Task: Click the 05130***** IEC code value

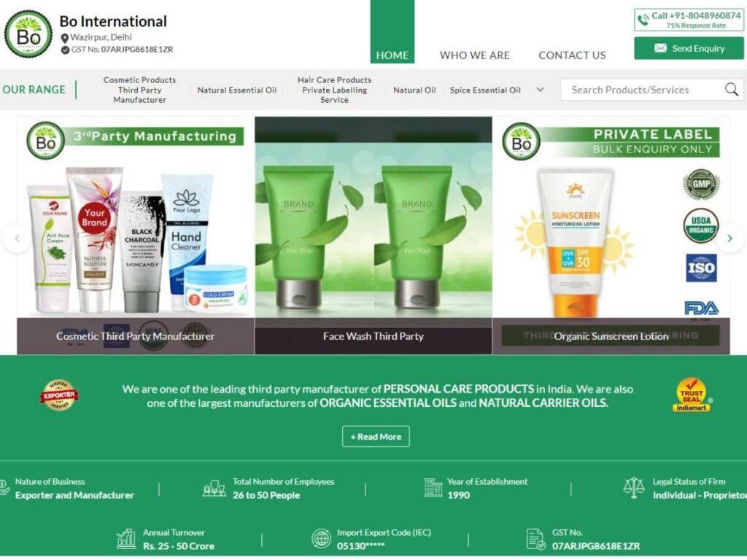Action: click(360, 546)
